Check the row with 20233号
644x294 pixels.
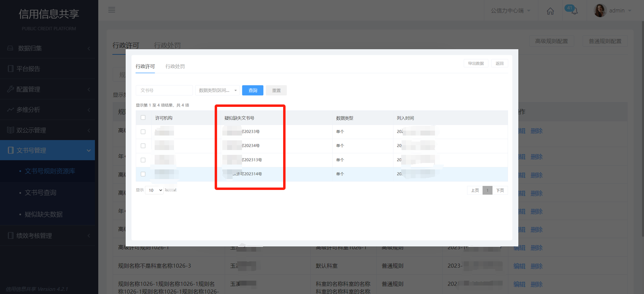[143, 132]
